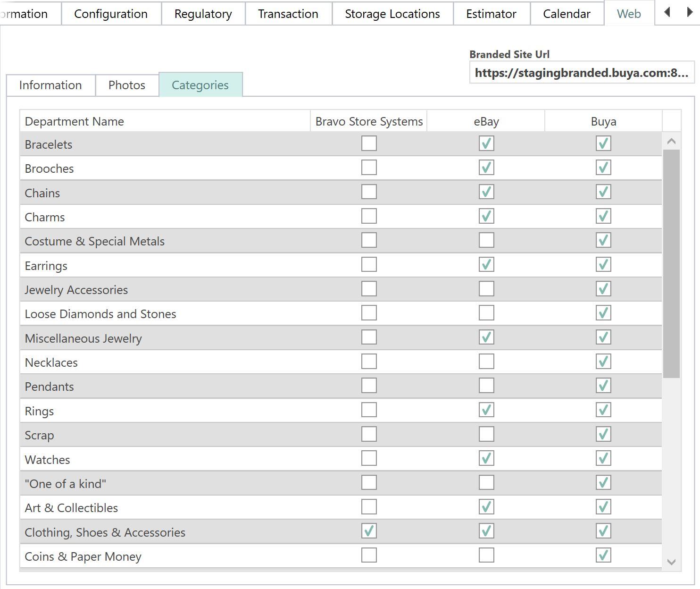Screen dimensions: 700x589
Task: Select the Chains department name
Action: (42, 193)
